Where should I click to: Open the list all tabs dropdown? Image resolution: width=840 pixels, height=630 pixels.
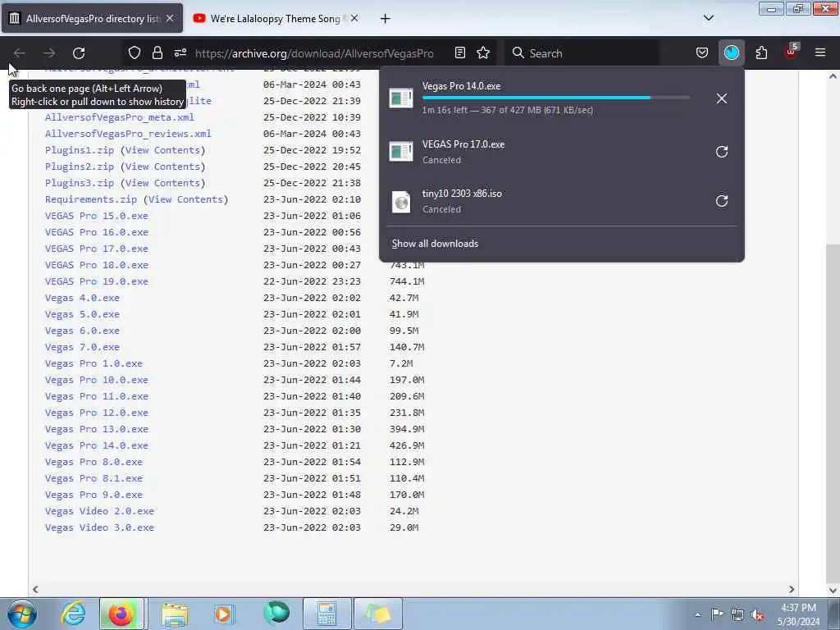(x=708, y=18)
